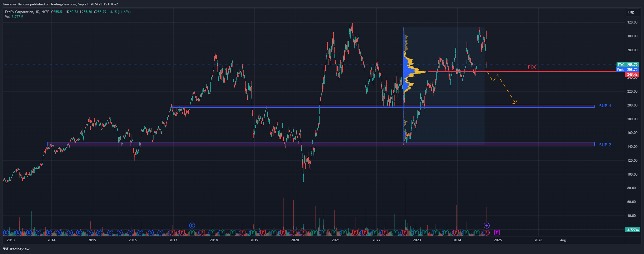Click the Vol 3.727M indicator legend
Image resolution: width=644 pixels, height=254 pixels.
pos(14,17)
